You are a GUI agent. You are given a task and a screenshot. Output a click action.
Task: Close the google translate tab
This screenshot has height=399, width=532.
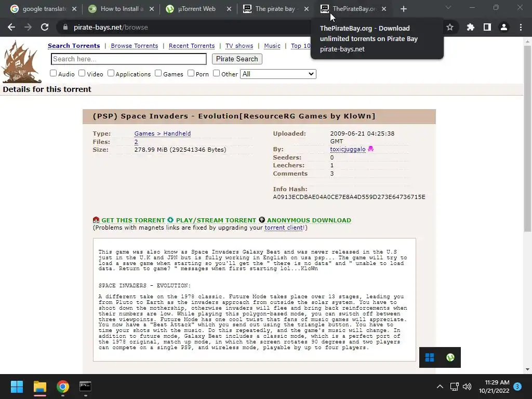74,9
